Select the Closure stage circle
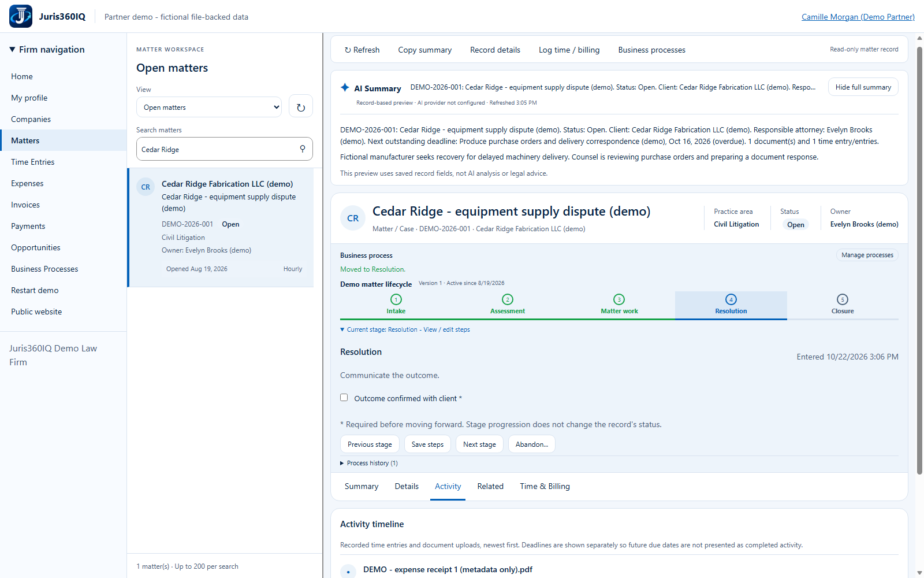The height and width of the screenshot is (578, 924). (843, 299)
